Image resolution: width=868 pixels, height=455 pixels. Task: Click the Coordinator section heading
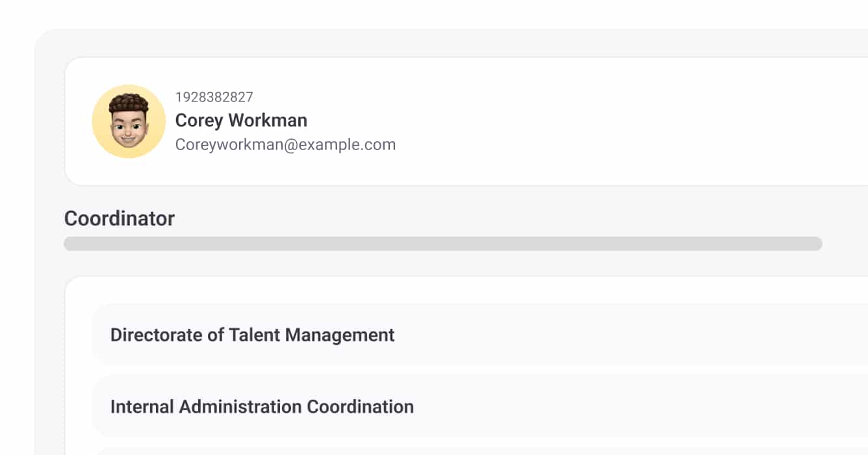tap(120, 218)
